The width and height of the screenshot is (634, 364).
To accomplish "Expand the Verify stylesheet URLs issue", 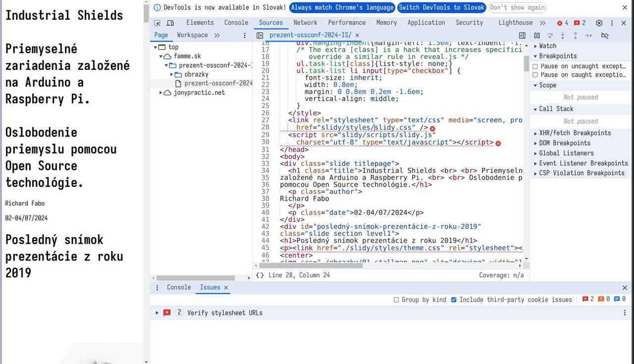I will (x=157, y=313).
